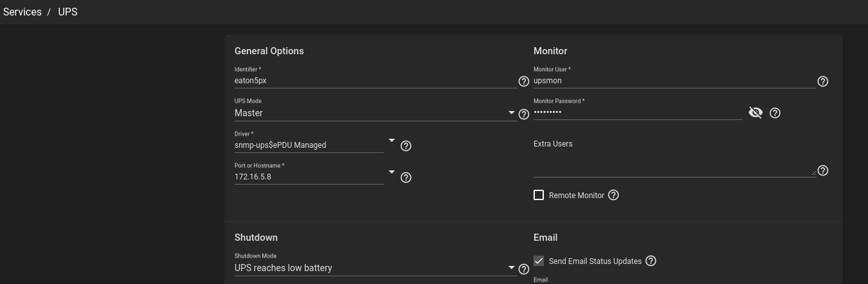Select the Monitor section heading
Viewport: 868px width, 284px height.
pos(550,51)
